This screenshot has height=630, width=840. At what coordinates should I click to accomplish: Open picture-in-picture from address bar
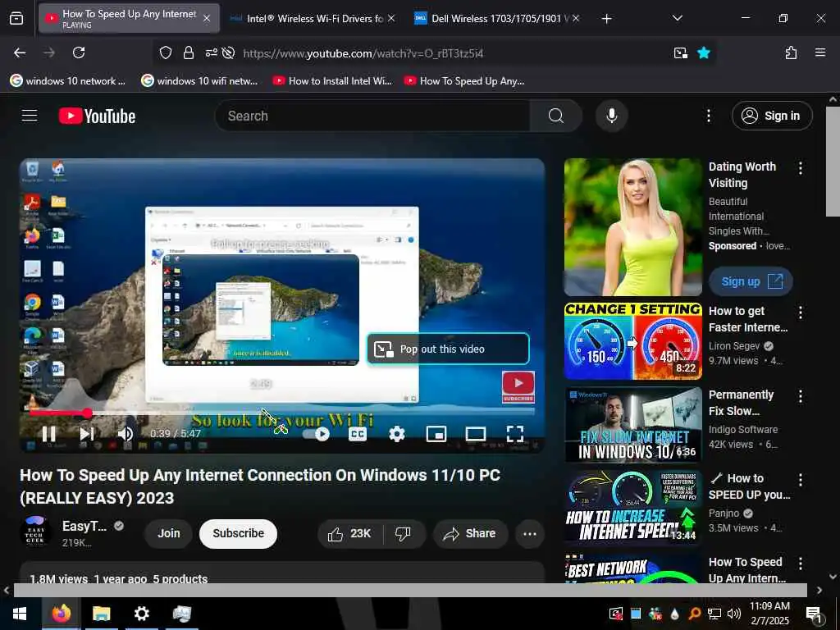tap(680, 52)
